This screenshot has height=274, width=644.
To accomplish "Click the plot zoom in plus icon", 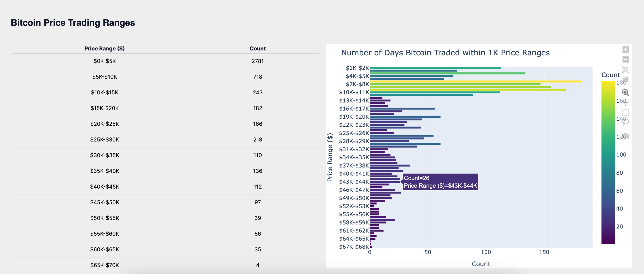I will [625, 50].
